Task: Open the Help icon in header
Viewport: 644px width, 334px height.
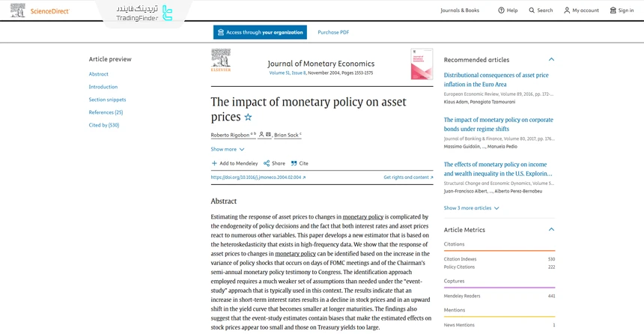Action: [x=501, y=10]
